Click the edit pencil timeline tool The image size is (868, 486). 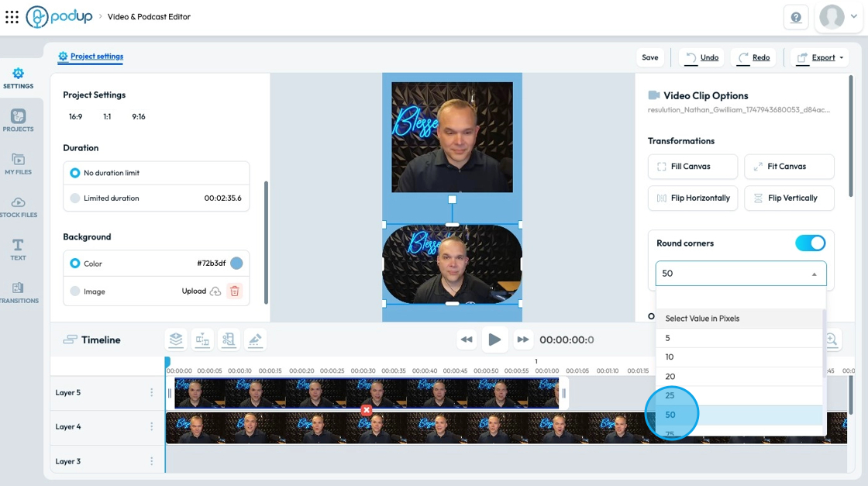[255, 340]
